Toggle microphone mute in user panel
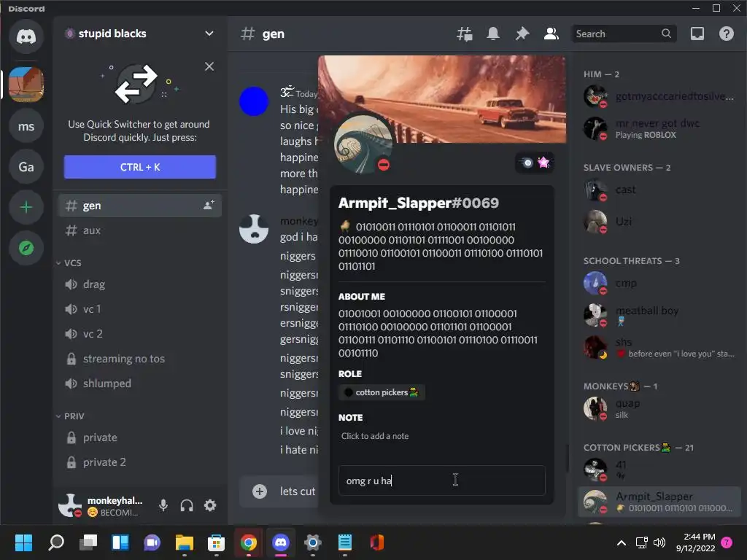This screenshot has height=560, width=747. point(163,505)
